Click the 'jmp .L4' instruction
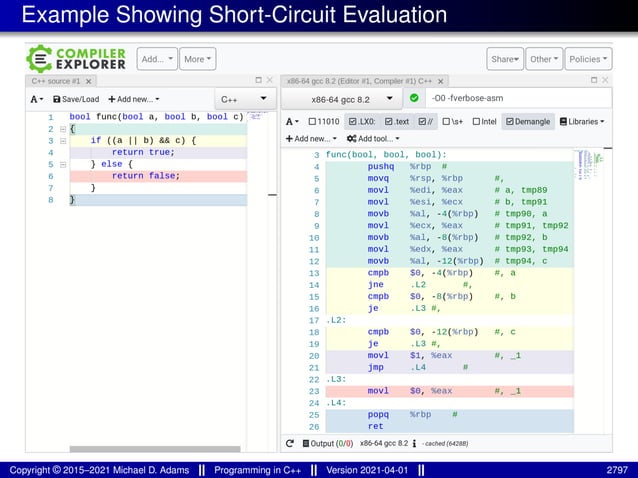 pos(397,368)
